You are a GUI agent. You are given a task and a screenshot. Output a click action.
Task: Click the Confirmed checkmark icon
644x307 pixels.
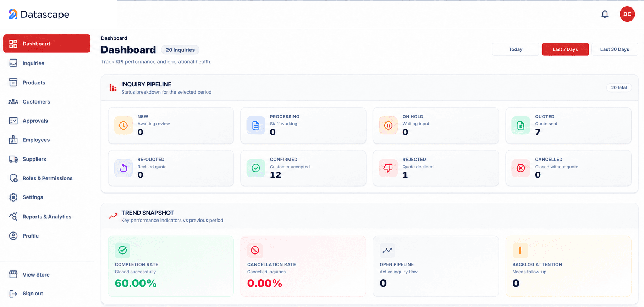[x=256, y=168]
